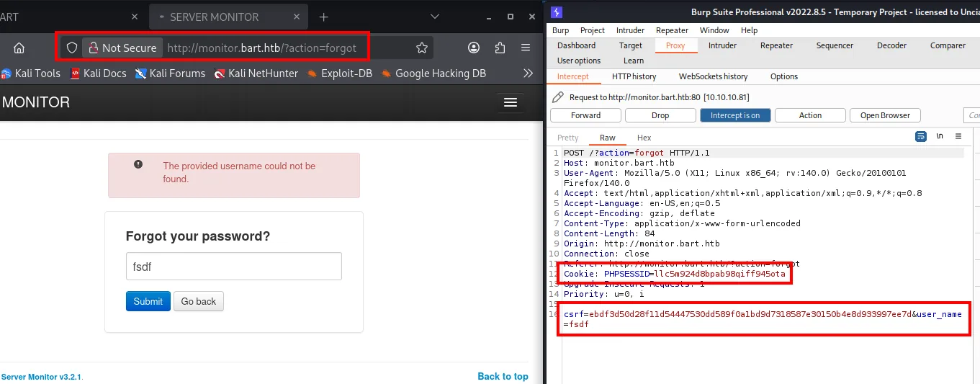
Task: Open the message editor settings menu icon
Action: coord(958,136)
